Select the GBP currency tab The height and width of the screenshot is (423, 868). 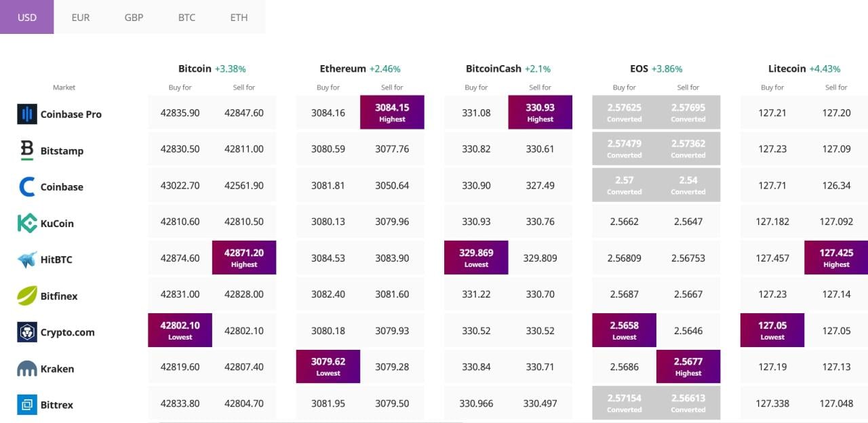134,17
